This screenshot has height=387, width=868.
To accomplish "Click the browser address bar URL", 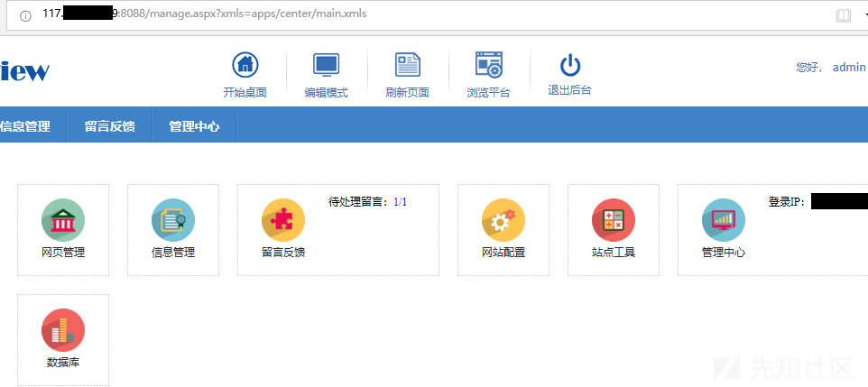I will tap(205, 14).
